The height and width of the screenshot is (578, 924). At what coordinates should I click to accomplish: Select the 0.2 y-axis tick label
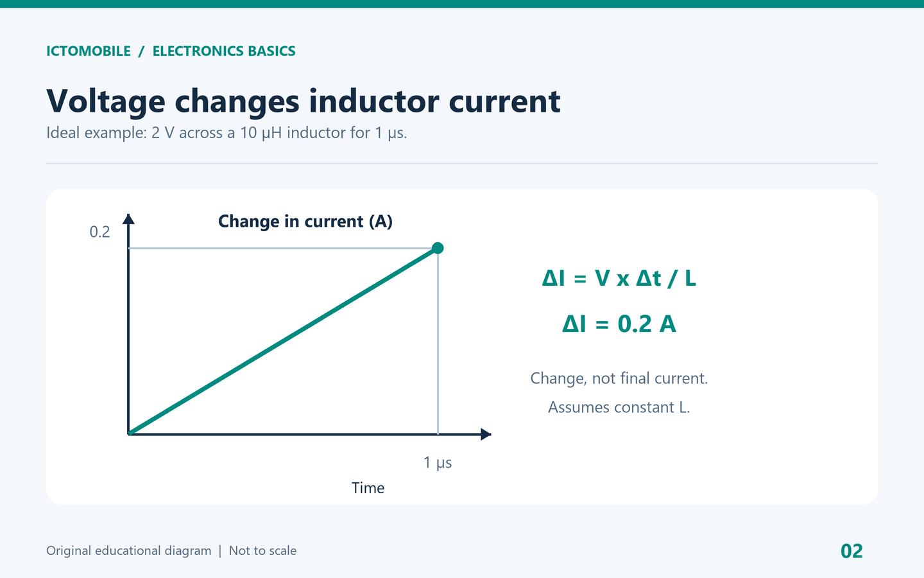point(100,232)
